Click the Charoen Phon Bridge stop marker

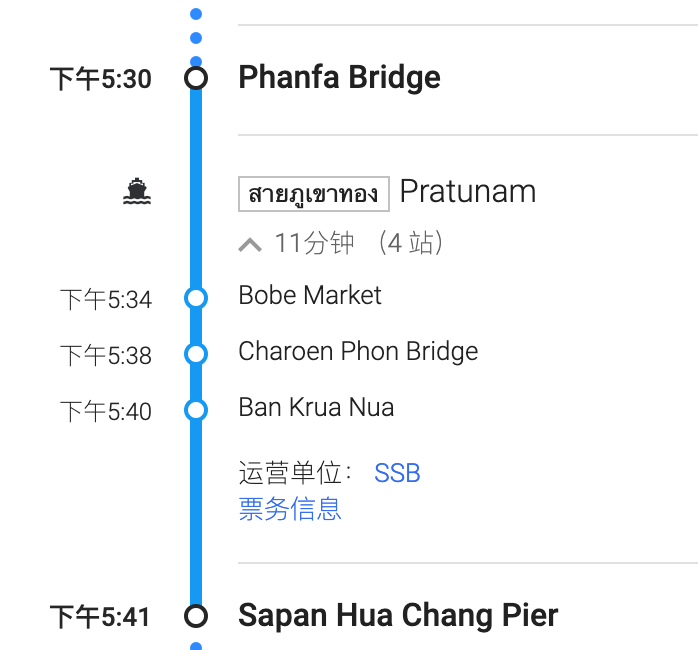[x=196, y=353]
